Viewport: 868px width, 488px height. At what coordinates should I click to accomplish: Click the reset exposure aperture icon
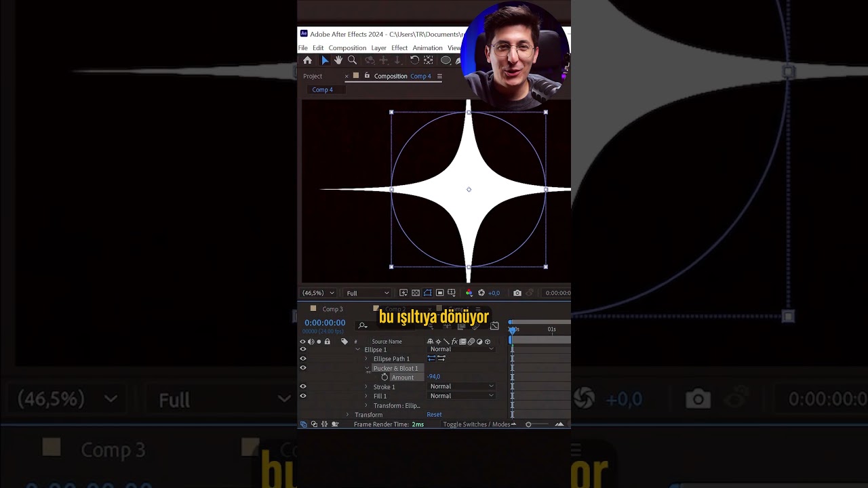(481, 293)
